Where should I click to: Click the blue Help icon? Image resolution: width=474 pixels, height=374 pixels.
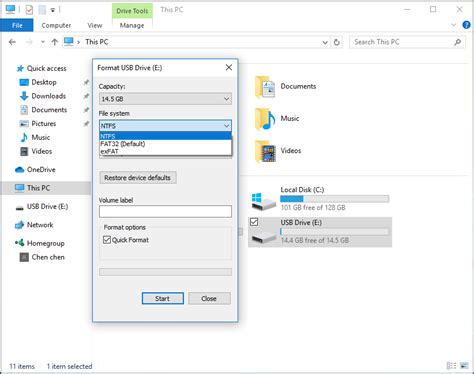click(466, 25)
